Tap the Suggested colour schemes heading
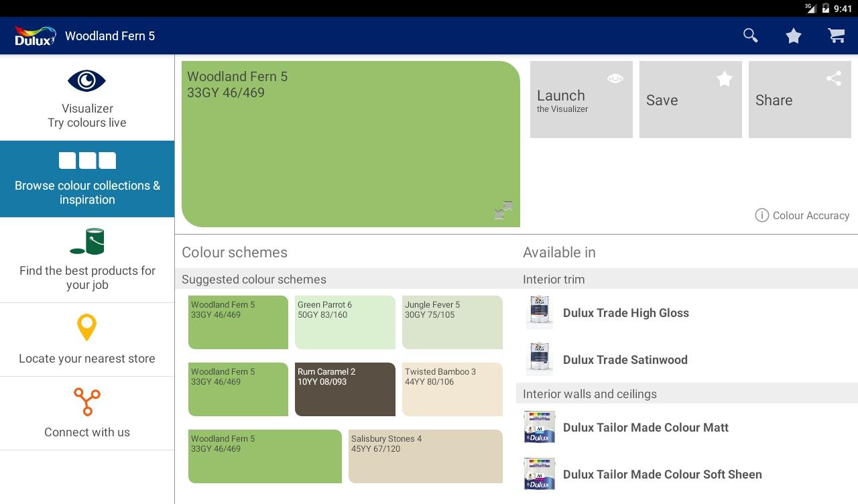Viewport: 858px width, 504px height. 254,279
